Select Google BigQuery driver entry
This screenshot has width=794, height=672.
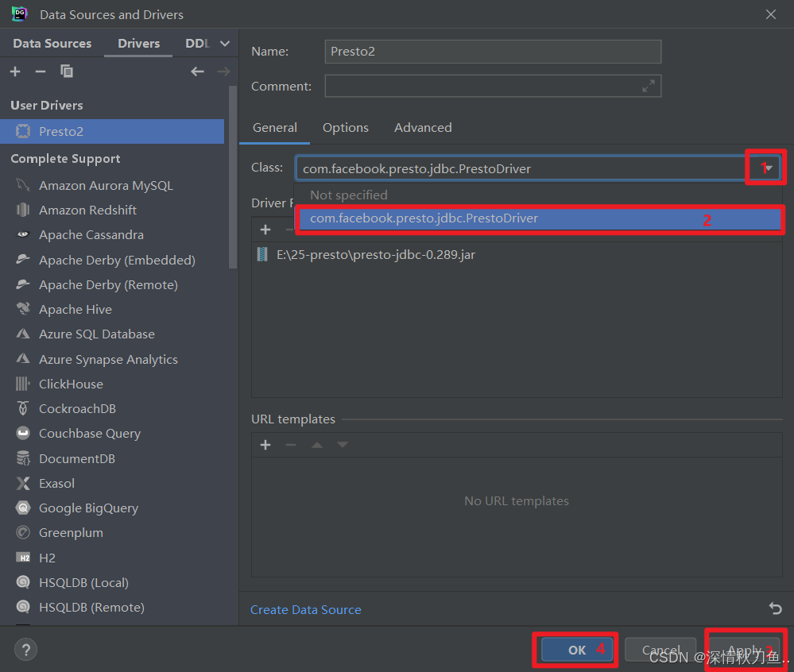(112, 508)
